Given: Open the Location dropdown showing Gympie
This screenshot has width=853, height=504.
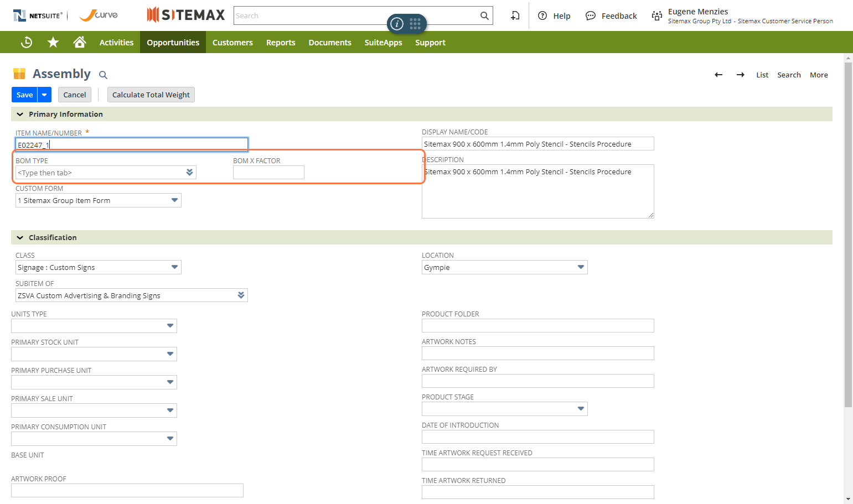Looking at the screenshot, I should point(581,267).
